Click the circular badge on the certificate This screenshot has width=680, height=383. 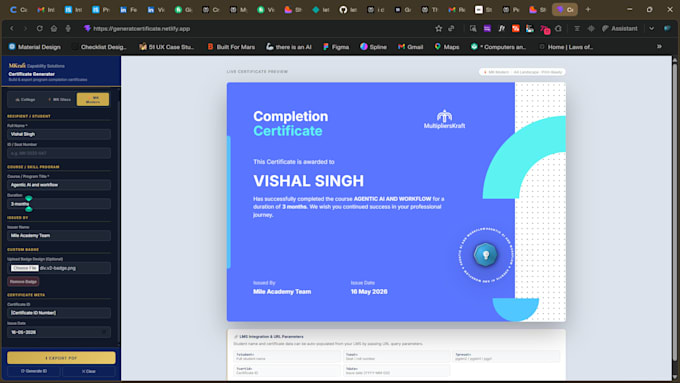pyautogui.click(x=485, y=255)
